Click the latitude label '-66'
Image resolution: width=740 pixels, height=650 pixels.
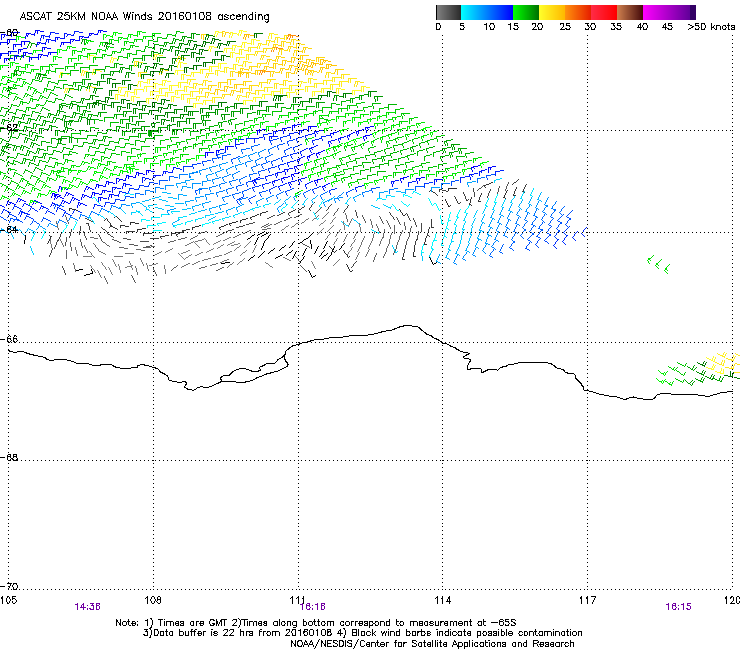pyautogui.click(x=10, y=339)
